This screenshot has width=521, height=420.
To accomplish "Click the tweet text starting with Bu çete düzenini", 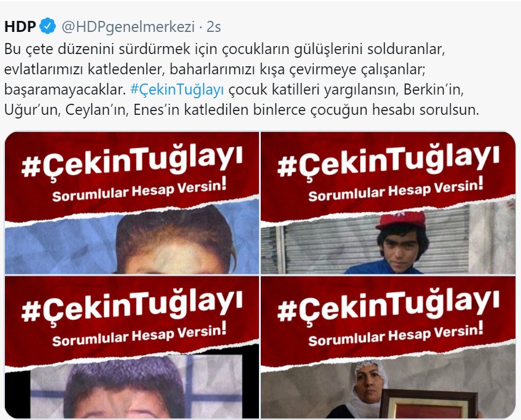I will [242, 79].
